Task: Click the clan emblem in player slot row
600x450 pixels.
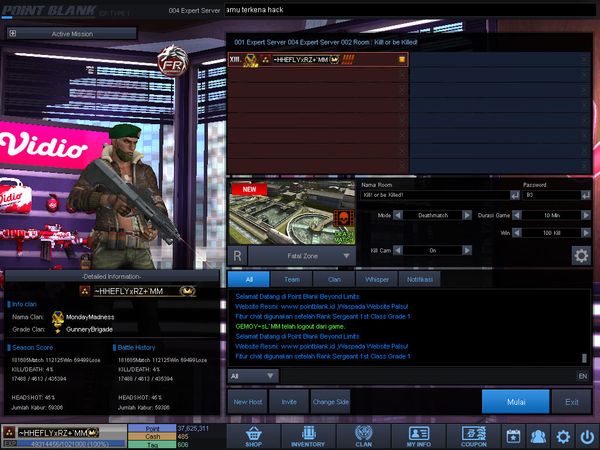Action: click(250, 60)
